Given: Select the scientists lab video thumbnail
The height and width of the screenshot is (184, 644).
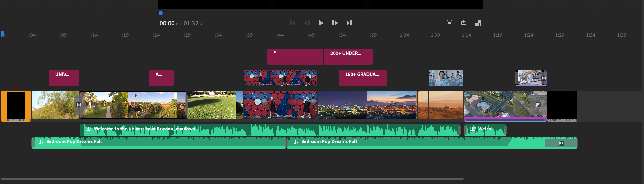Looking at the screenshot, I should pos(446,78).
